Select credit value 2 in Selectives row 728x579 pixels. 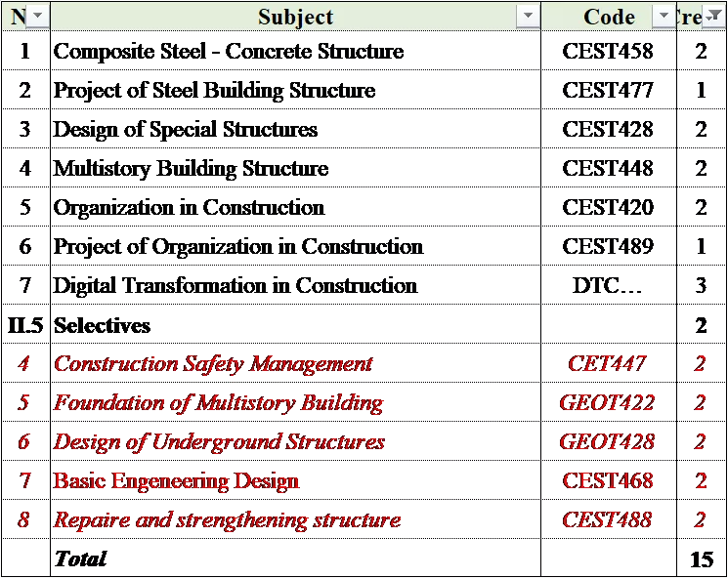[702, 324]
